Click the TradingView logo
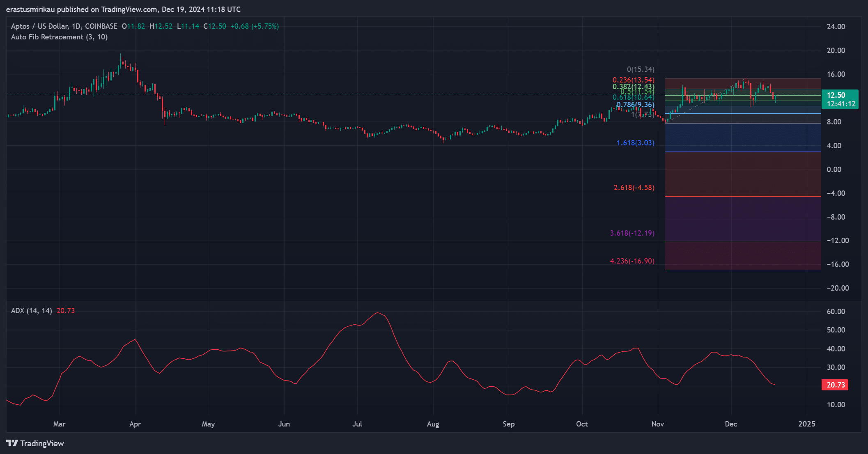This screenshot has height=454, width=868. pos(35,443)
